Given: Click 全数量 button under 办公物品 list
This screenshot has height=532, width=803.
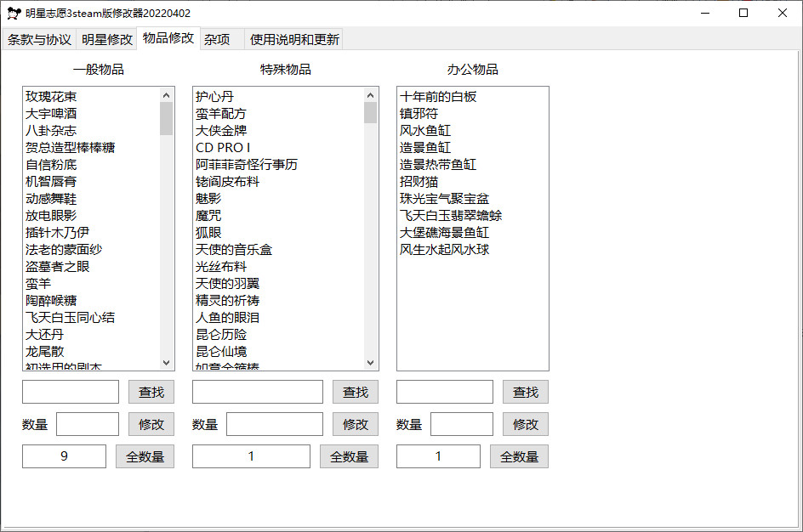Looking at the screenshot, I should tap(519, 456).
